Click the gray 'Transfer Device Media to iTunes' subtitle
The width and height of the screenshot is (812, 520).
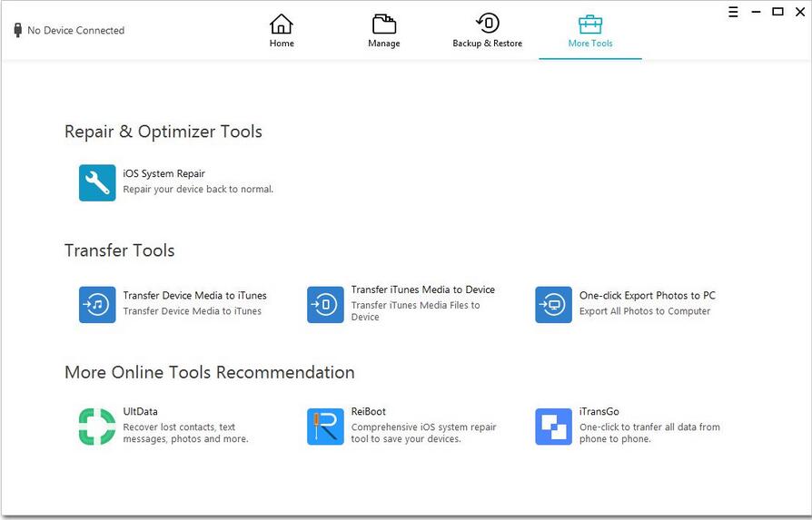(193, 311)
